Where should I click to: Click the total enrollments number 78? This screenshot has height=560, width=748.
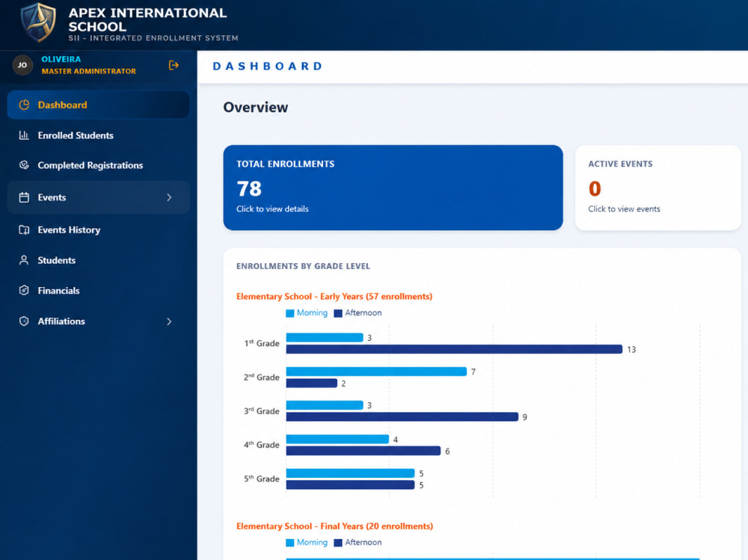249,189
